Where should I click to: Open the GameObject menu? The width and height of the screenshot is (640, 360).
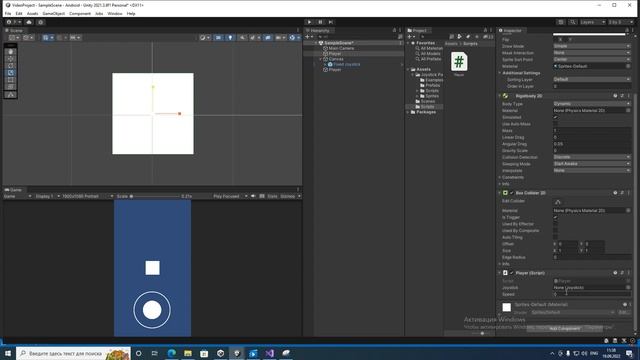tap(53, 13)
